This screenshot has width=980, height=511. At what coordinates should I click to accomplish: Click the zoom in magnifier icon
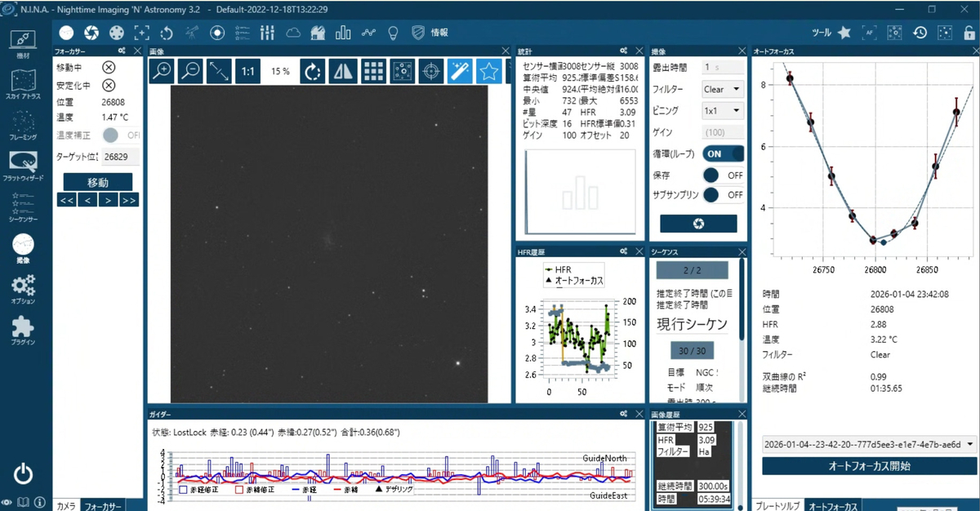point(163,71)
